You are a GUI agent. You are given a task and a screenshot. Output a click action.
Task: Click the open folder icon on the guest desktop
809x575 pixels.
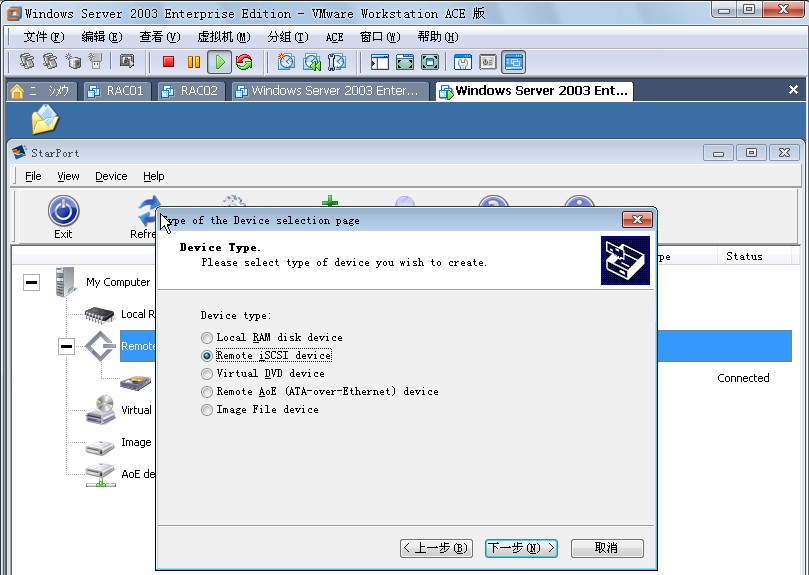[x=45, y=119]
